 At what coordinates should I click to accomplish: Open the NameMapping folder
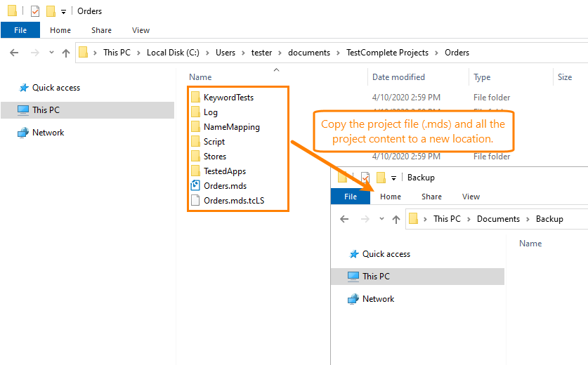coord(231,127)
